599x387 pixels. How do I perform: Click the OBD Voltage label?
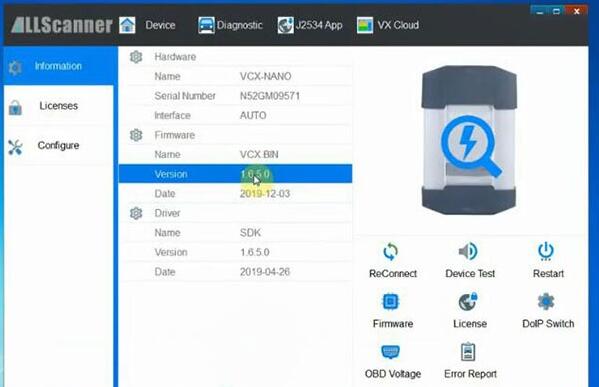393,374
